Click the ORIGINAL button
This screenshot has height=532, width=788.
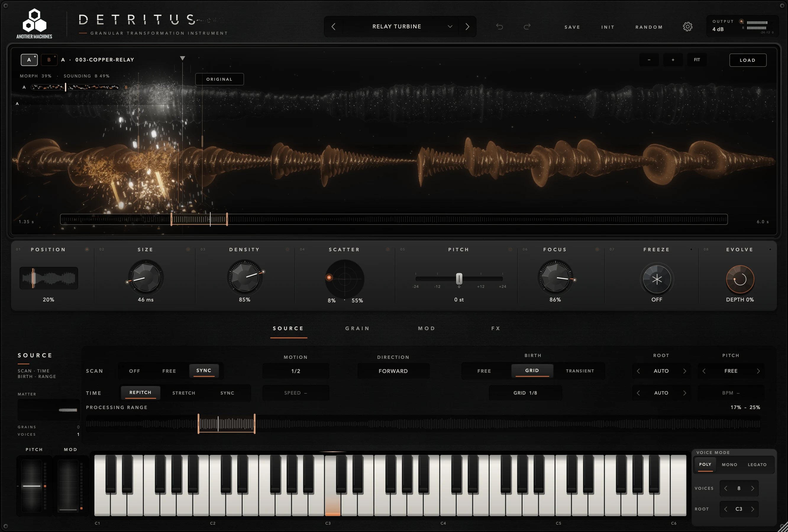(219, 79)
